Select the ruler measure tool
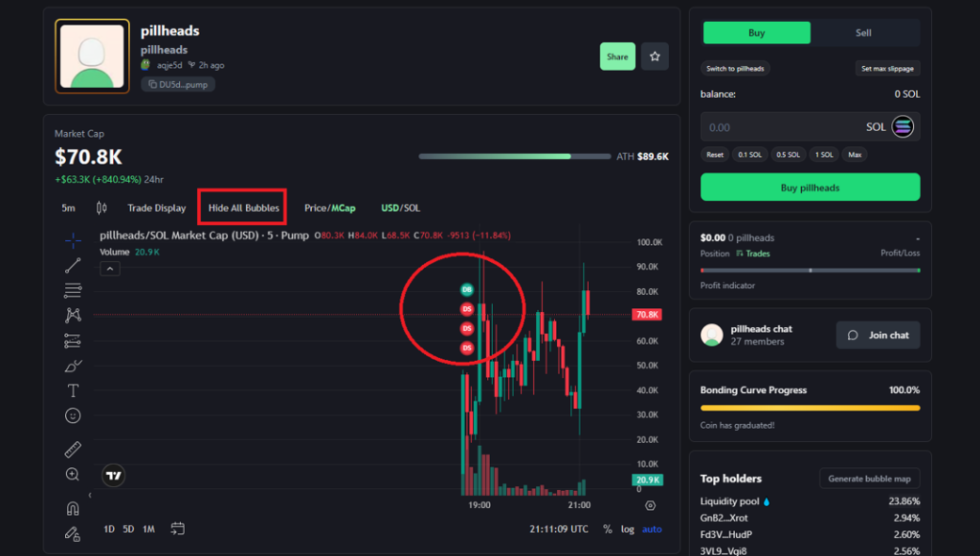 pyautogui.click(x=73, y=449)
